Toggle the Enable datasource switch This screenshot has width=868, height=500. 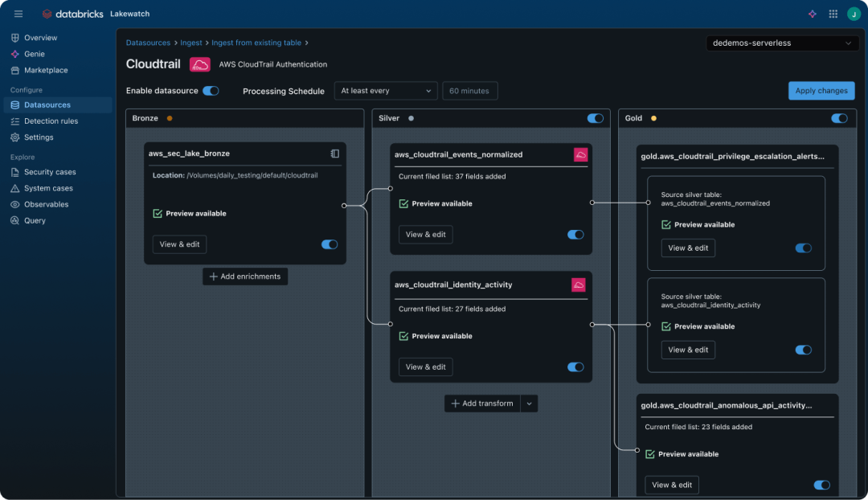click(211, 91)
